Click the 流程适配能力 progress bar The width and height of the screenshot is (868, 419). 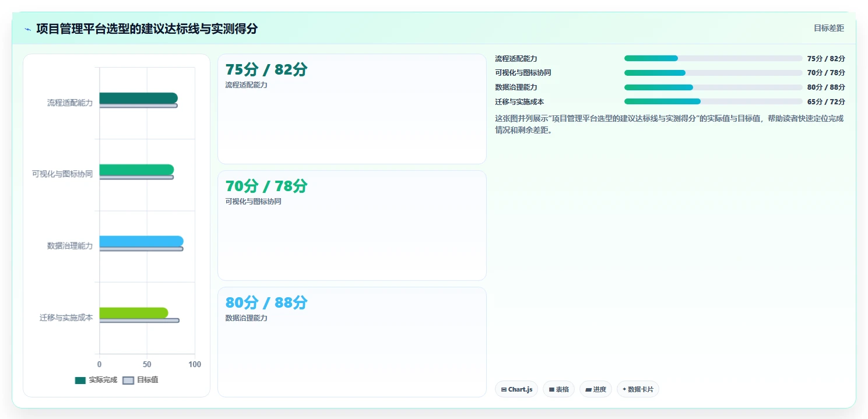coord(714,58)
